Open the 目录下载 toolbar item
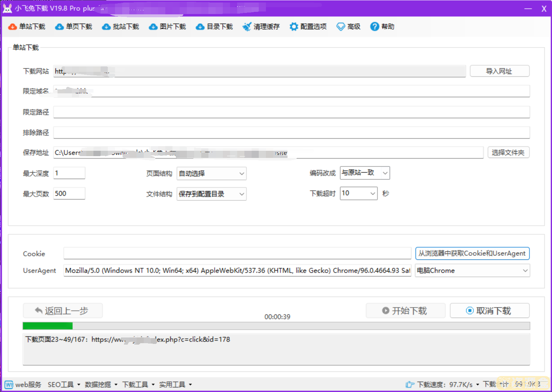The height and width of the screenshot is (392, 552). pyautogui.click(x=215, y=27)
